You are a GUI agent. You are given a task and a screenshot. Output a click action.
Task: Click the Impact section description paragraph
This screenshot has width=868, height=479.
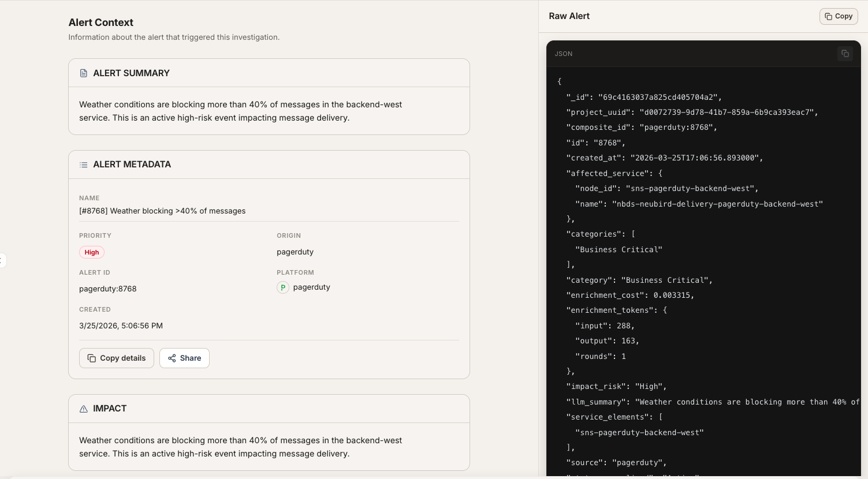[241, 447]
